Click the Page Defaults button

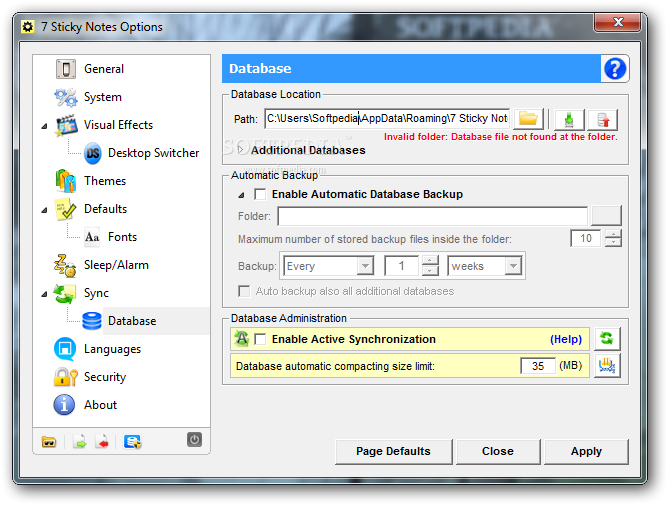tap(393, 451)
